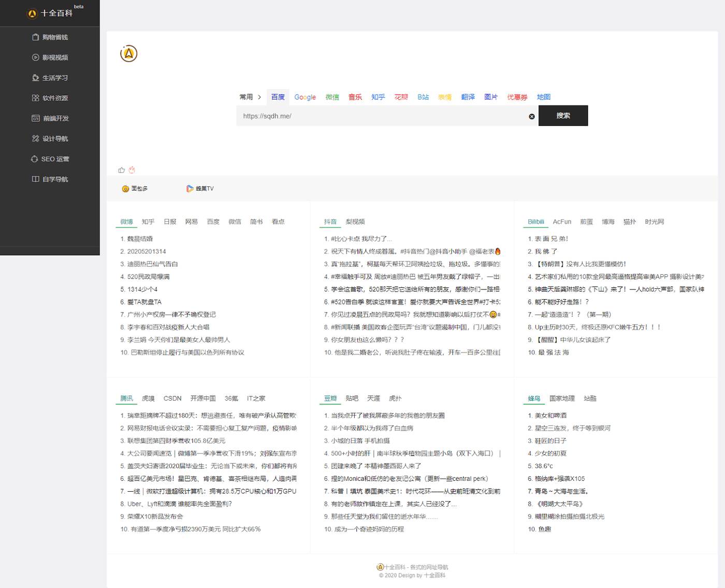725x588 pixels.
Task: Switch to the 梨视频 tab
Action: [355, 222]
